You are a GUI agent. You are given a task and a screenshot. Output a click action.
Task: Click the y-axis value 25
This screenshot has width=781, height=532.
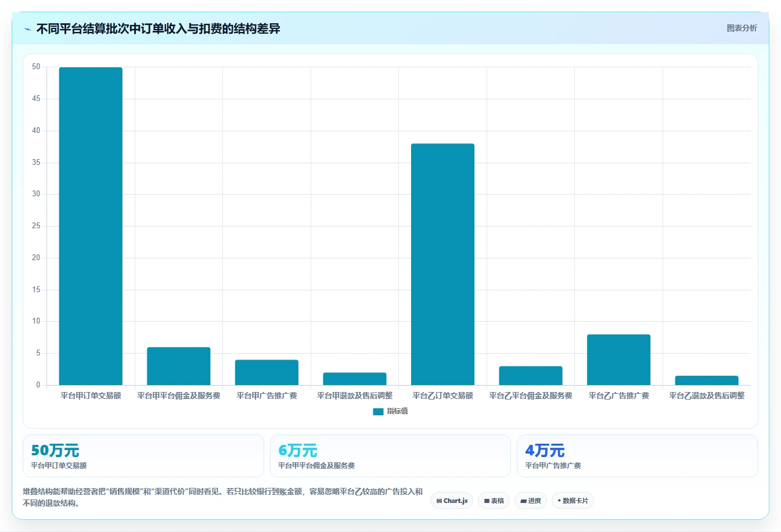[x=36, y=226]
